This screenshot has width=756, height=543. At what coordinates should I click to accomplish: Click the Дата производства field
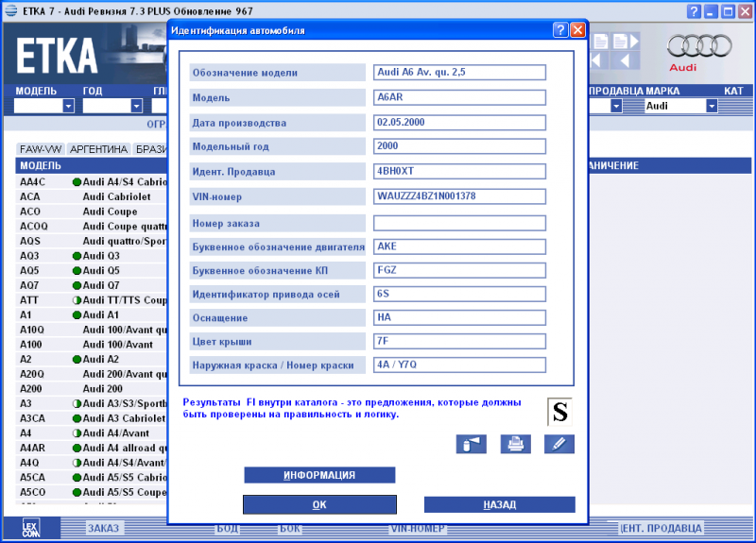pyautogui.click(x=459, y=123)
